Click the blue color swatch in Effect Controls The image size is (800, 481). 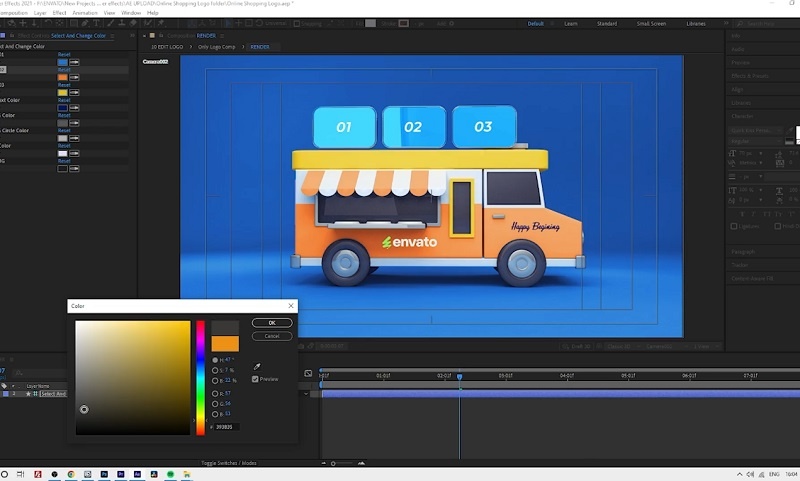[62, 61]
